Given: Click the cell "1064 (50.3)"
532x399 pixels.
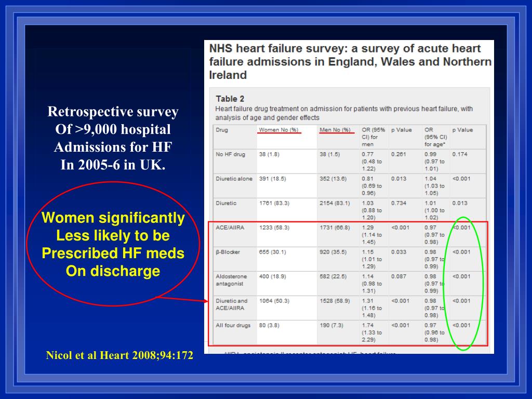Looking at the screenshot, I should 274,301.
